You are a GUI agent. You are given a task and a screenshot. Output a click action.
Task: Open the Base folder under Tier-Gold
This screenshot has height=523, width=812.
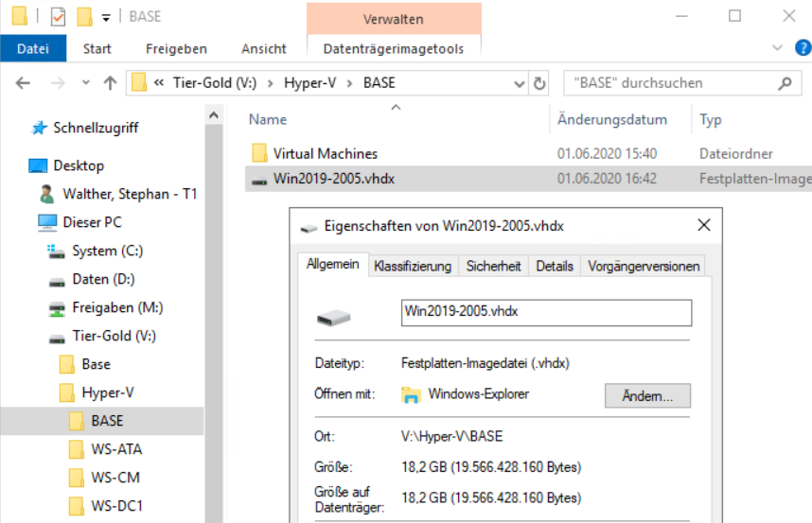[96, 364]
